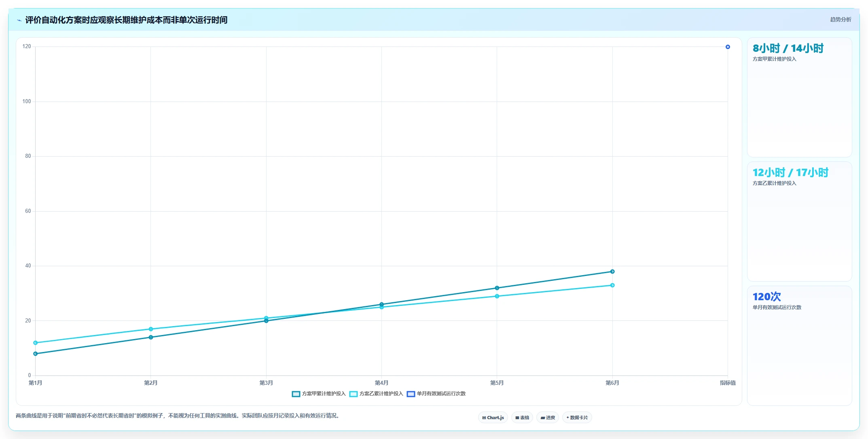Click the 8小时 / 14小时 card value
The width and height of the screenshot is (868, 439).
pos(788,49)
